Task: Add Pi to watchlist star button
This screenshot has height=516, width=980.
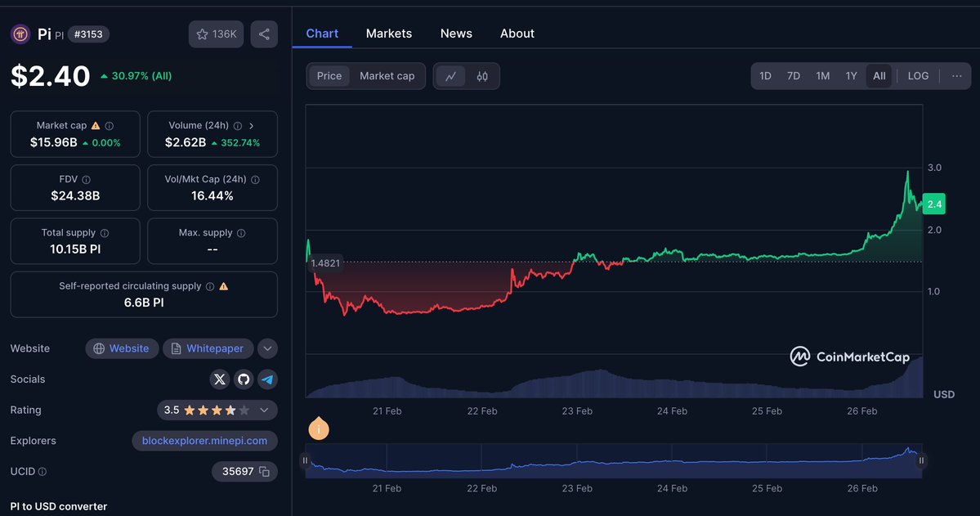Action: [217, 34]
